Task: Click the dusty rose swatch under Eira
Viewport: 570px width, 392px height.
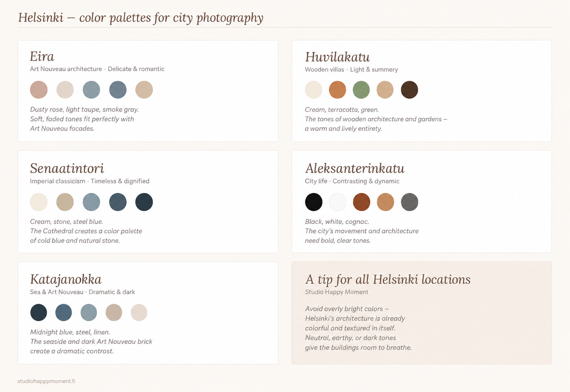Action: [x=39, y=90]
